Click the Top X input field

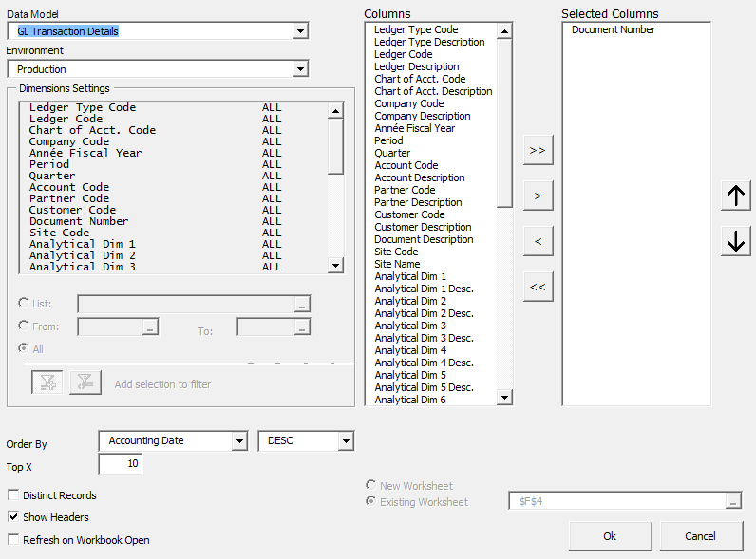[120, 464]
